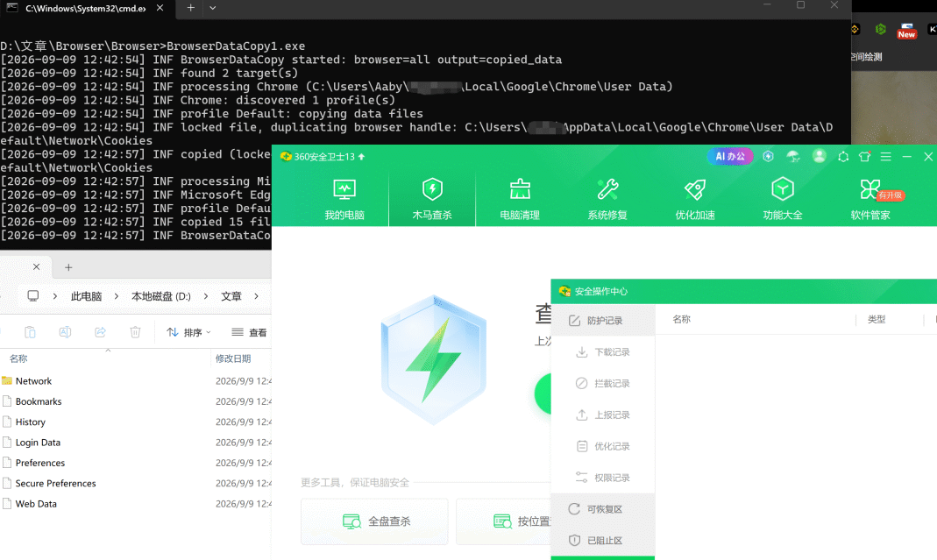Start 全盘查杀 full disk scan
Screen dimensions: 937x560
[x=374, y=521]
